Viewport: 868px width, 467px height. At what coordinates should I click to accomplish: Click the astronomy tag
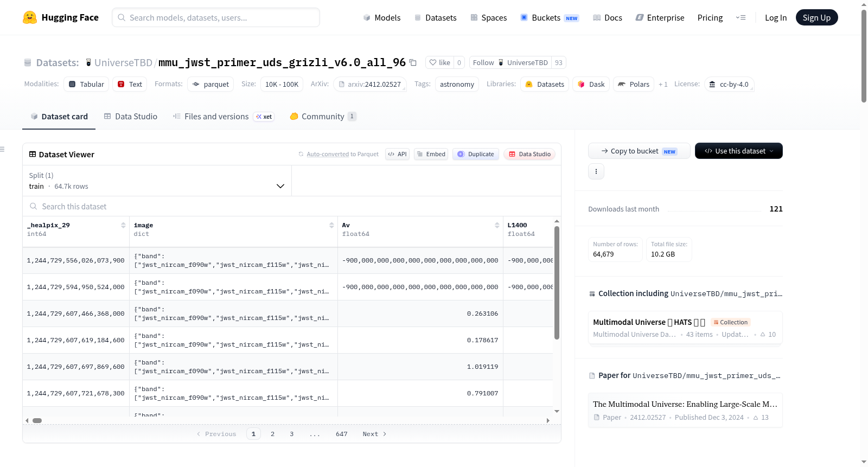pos(457,84)
